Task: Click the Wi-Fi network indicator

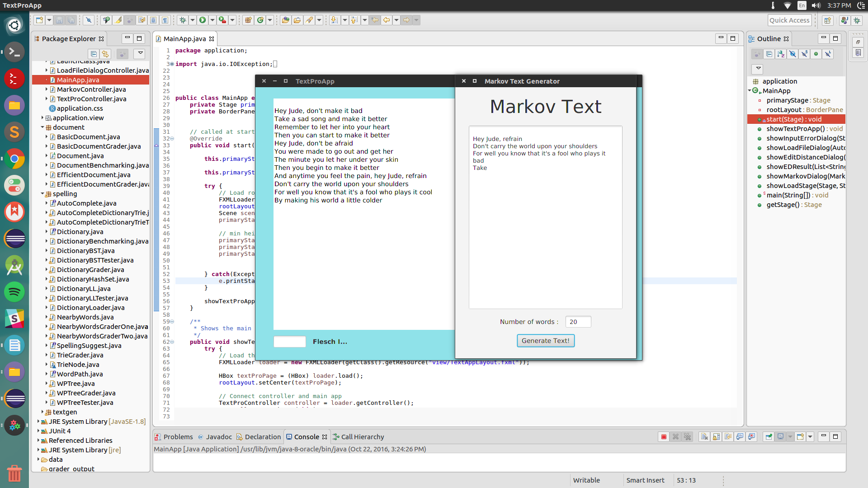Action: (x=788, y=5)
